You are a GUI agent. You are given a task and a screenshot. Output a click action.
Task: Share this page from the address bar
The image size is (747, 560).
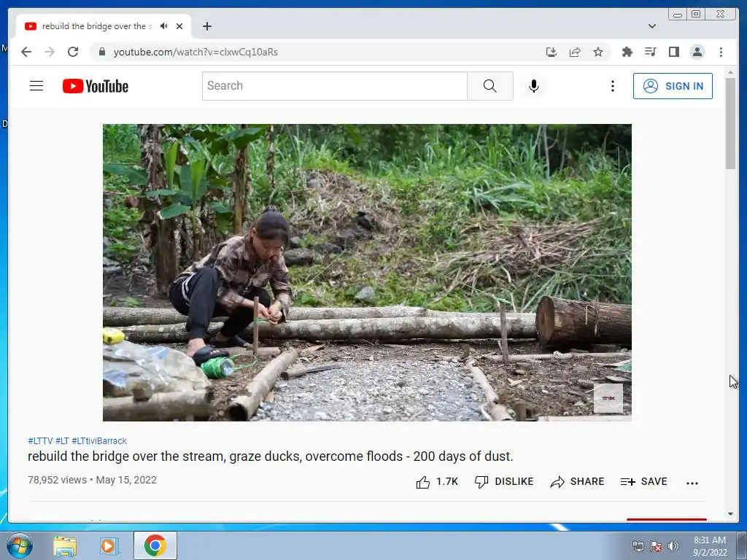[x=575, y=52]
